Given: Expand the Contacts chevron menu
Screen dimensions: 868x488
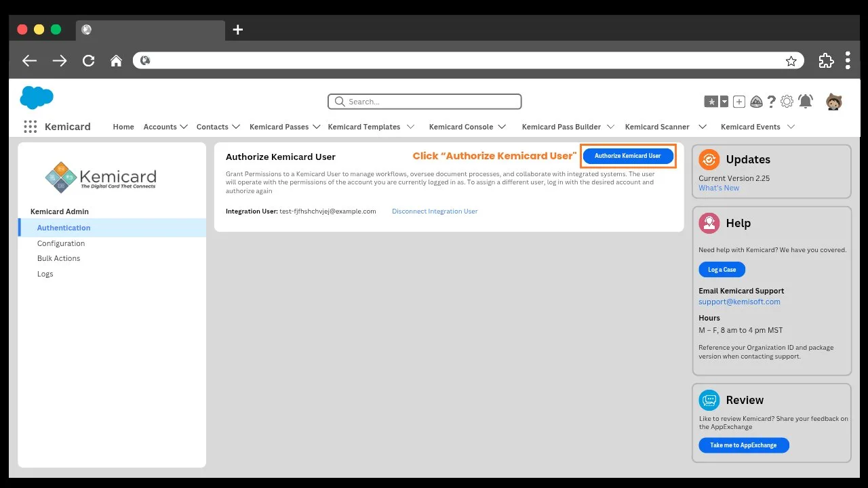Looking at the screenshot, I should (x=236, y=127).
